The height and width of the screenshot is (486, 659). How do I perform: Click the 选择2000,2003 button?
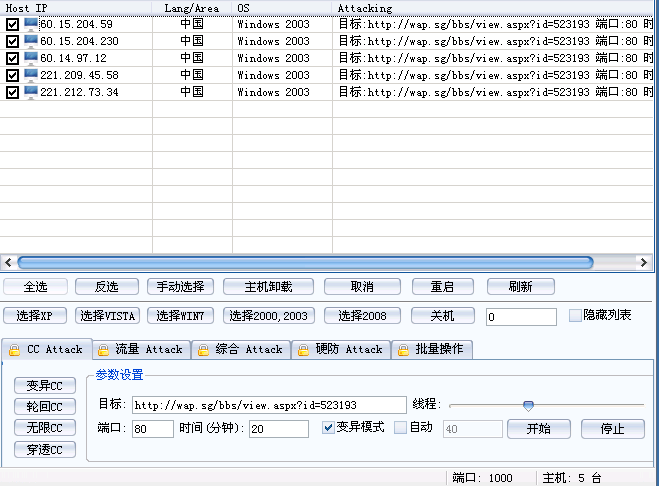click(x=269, y=316)
